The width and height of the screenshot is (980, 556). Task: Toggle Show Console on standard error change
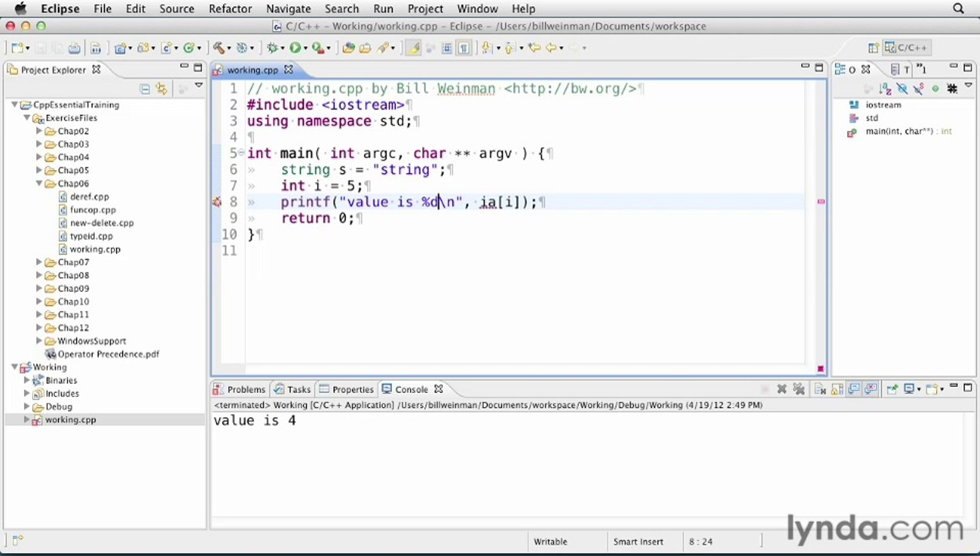[x=870, y=389]
